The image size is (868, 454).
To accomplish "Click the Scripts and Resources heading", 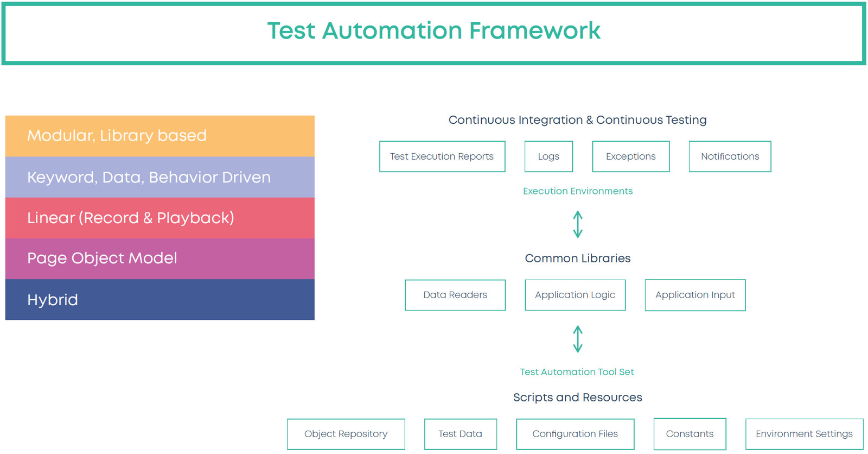I will point(578,398).
